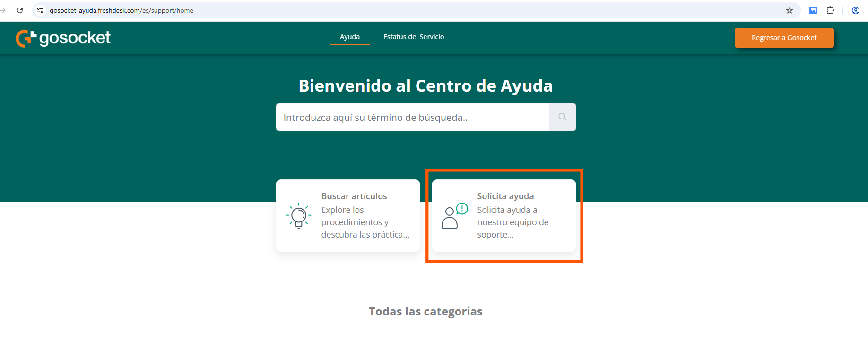Open the browser profile avatar icon
Viewport: 868px width, 340px height.
[856, 10]
